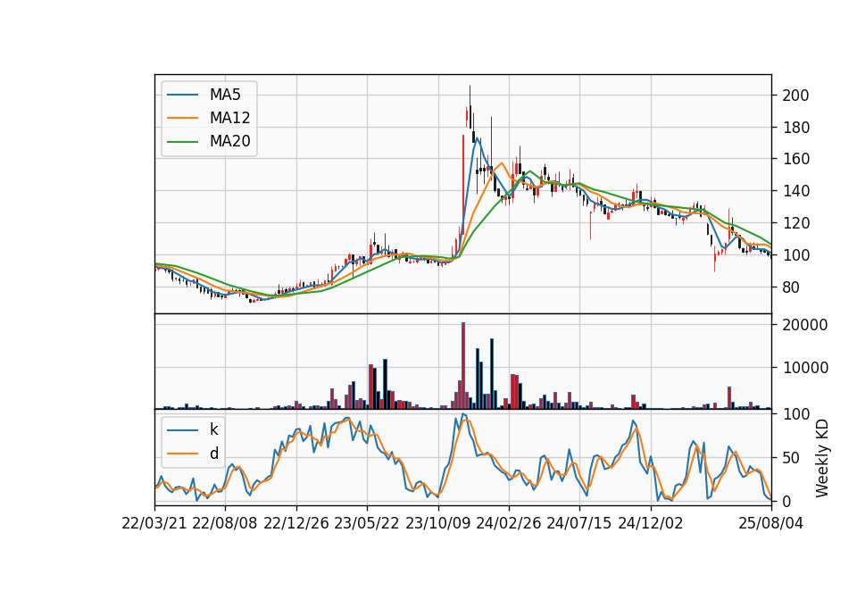
Task: Click the orange MA12 legend line sample
Action: pos(182,118)
